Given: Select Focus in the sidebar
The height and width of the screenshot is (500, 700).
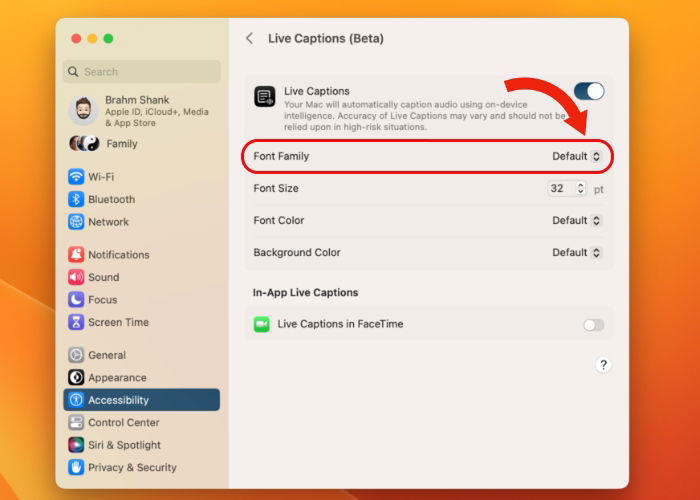Looking at the screenshot, I should click(x=142, y=300).
